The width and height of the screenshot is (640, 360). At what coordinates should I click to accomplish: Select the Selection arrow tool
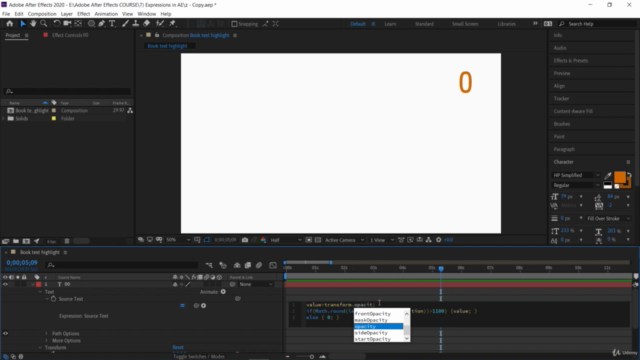click(x=23, y=24)
